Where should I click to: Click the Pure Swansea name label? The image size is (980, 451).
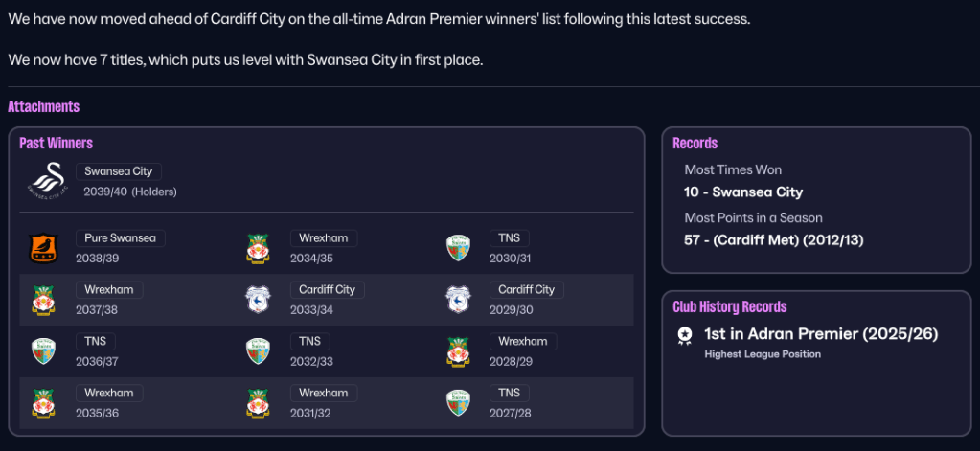(x=120, y=237)
